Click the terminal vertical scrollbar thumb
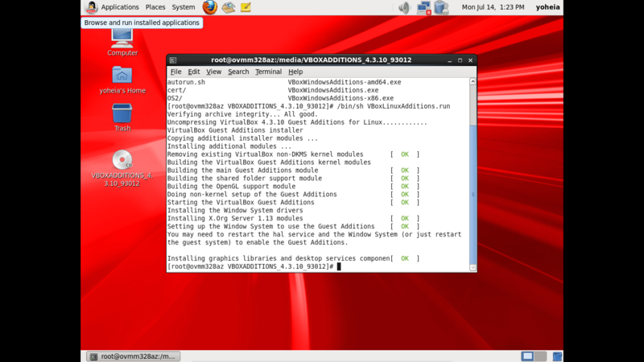 [473, 194]
